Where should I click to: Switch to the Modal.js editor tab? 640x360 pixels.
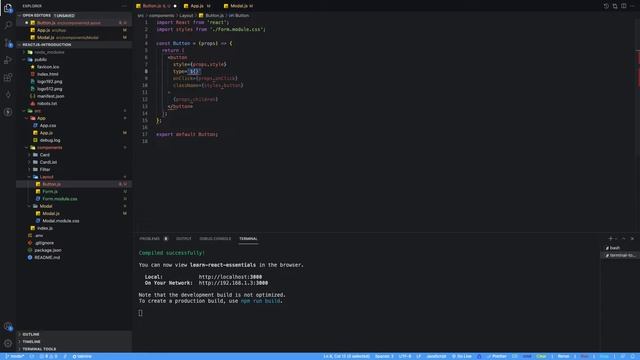[239, 6]
